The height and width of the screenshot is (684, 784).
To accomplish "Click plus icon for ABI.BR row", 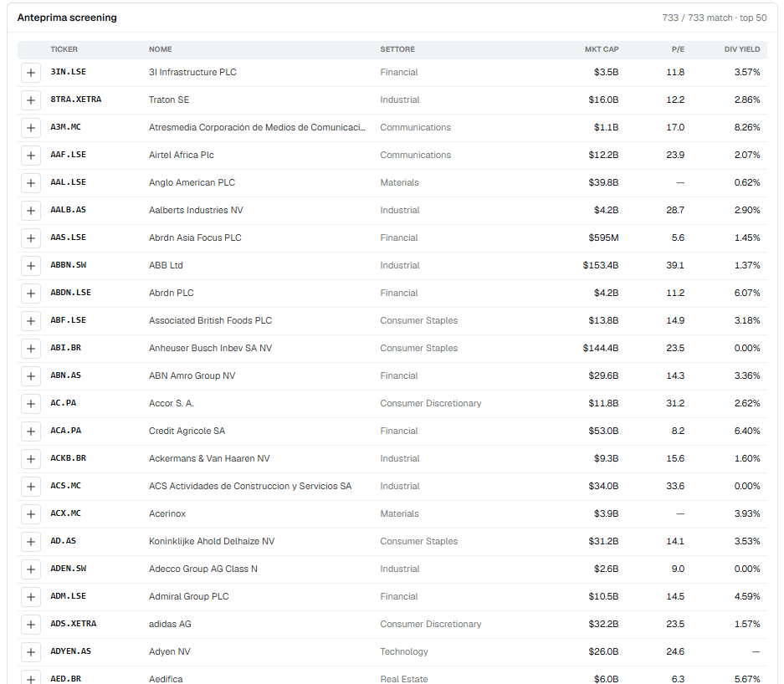I will pyautogui.click(x=30, y=349).
